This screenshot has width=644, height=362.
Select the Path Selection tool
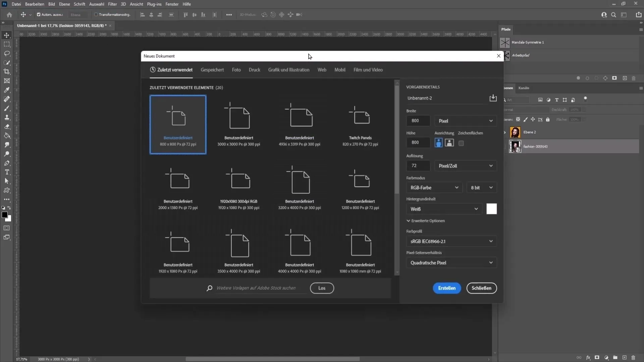pos(7,181)
